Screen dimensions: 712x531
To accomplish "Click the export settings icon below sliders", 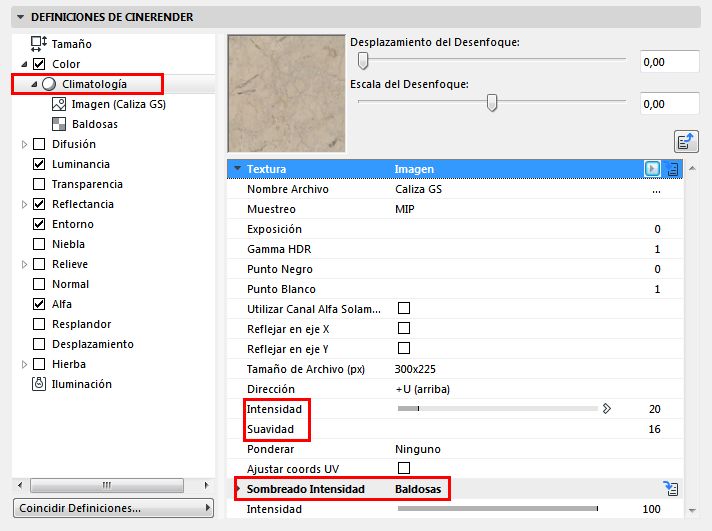I will (686, 142).
